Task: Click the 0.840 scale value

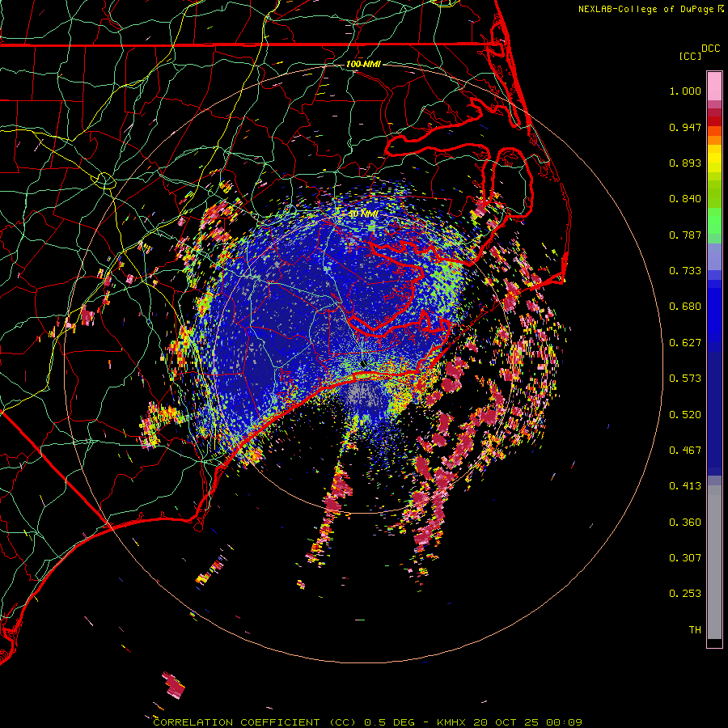Action: coord(685,199)
